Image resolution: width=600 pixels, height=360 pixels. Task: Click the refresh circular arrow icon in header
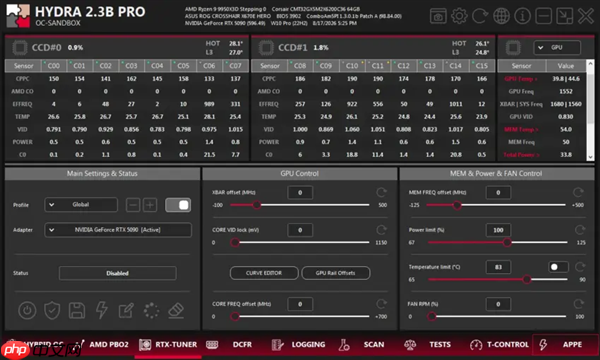pyautogui.click(x=480, y=16)
